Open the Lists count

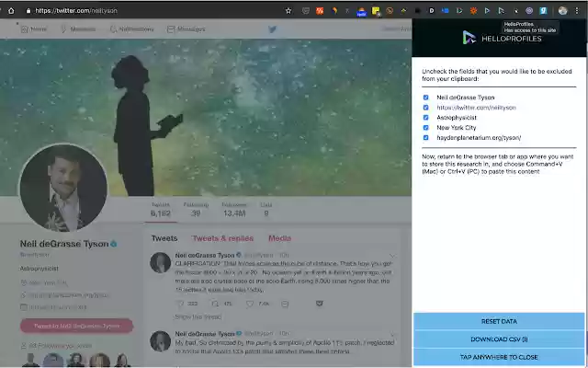(266, 210)
